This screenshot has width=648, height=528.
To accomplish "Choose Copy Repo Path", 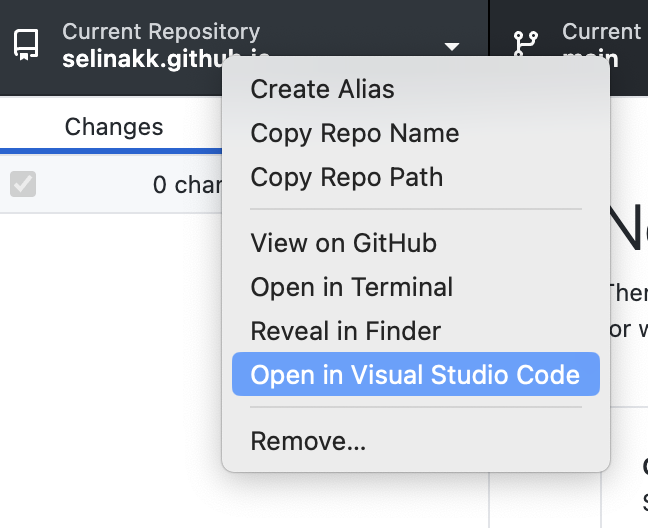I will 346,177.
